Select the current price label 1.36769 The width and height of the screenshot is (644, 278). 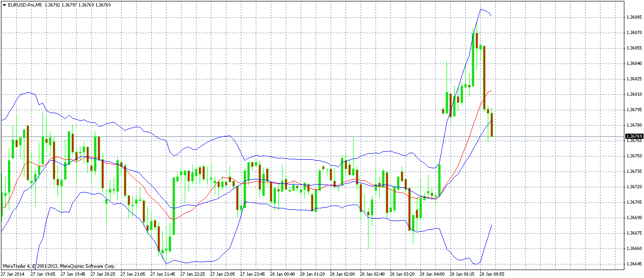coord(634,136)
